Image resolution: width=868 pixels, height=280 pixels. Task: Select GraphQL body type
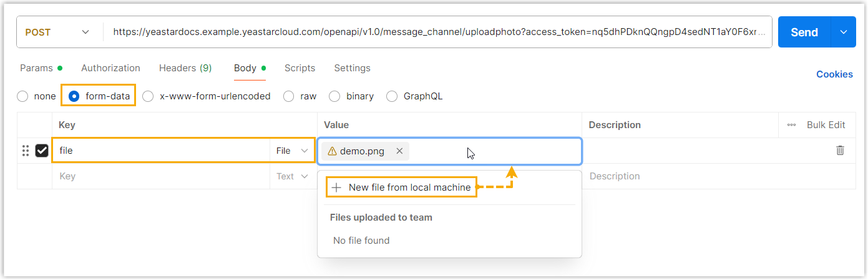click(392, 96)
